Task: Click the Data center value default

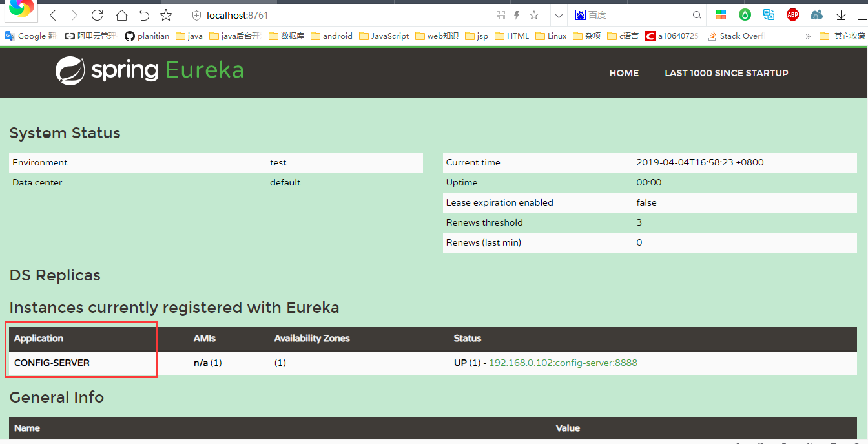Action: coord(285,182)
